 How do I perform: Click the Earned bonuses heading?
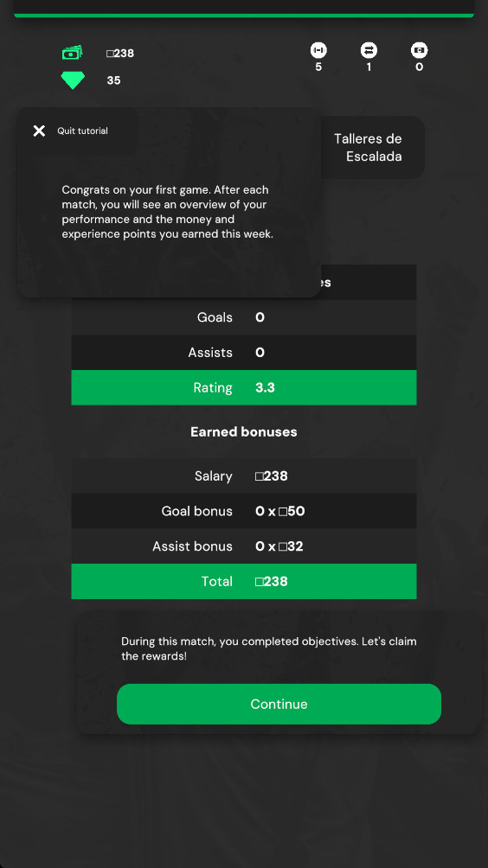coord(244,431)
